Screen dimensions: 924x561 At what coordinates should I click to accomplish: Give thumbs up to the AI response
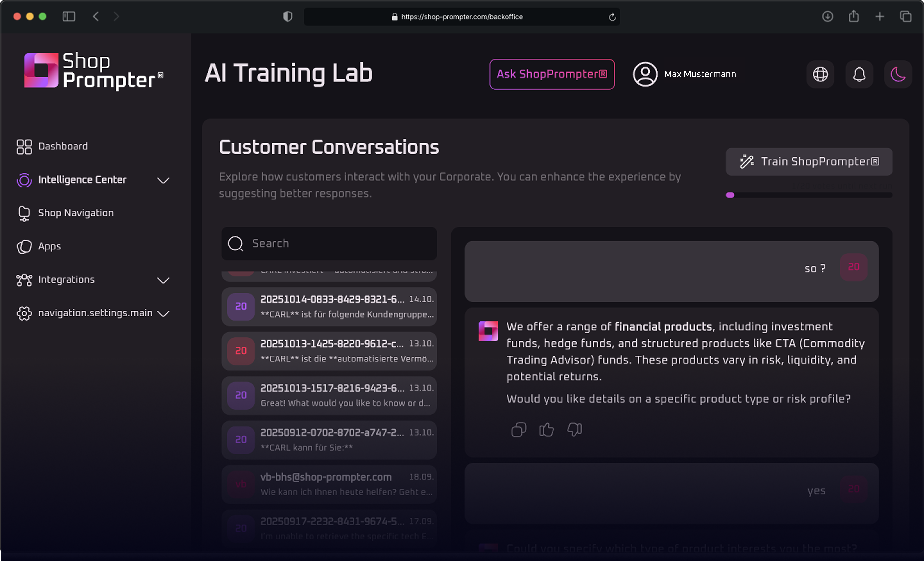(546, 429)
